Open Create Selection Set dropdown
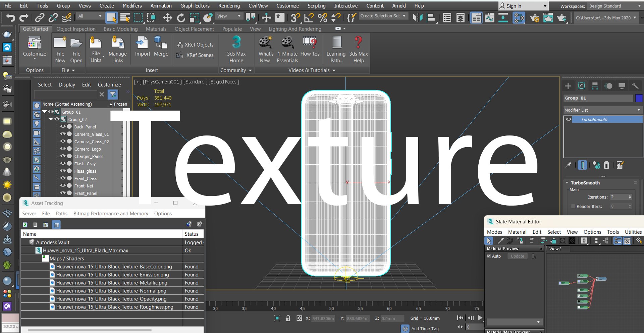The height and width of the screenshot is (333, 644). 383,16
